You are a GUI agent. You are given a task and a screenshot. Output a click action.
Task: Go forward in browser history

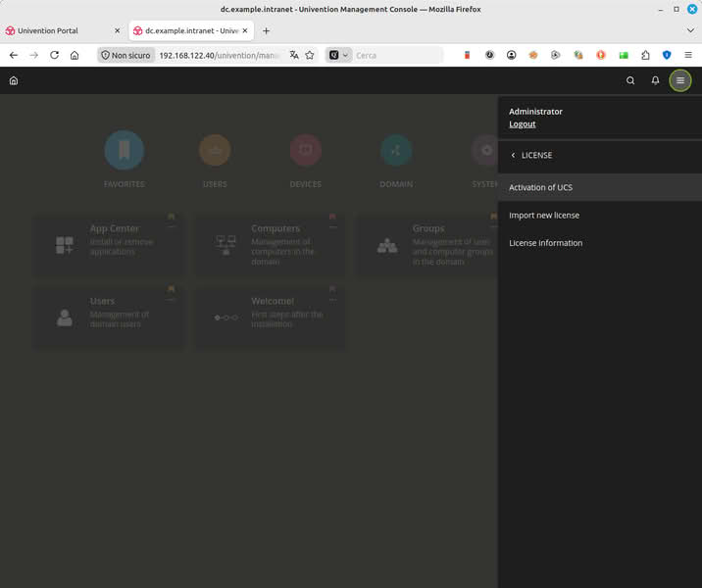(34, 55)
